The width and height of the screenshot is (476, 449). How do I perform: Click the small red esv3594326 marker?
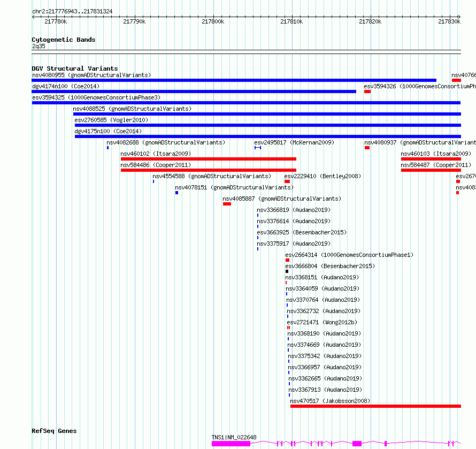[x=367, y=92]
